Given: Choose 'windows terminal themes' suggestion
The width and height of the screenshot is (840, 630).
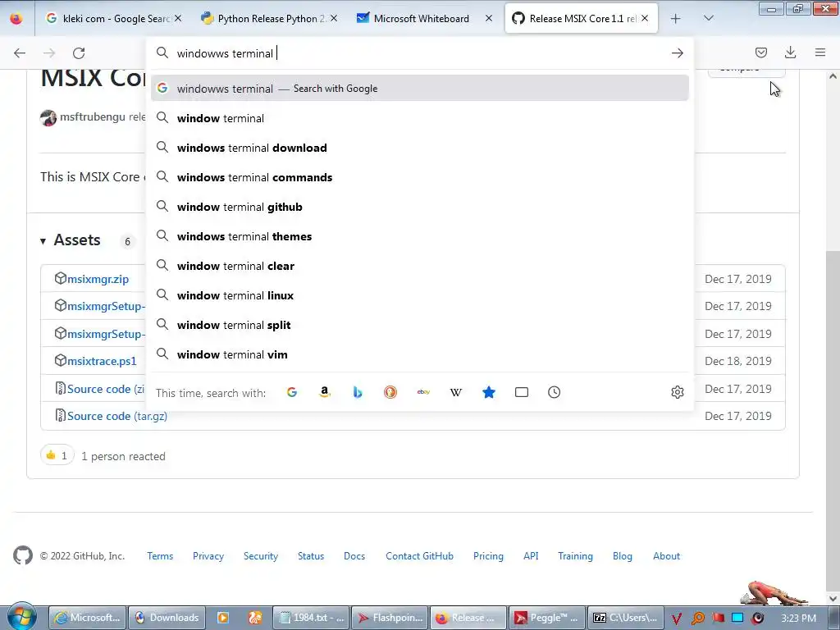Looking at the screenshot, I should [x=419, y=236].
